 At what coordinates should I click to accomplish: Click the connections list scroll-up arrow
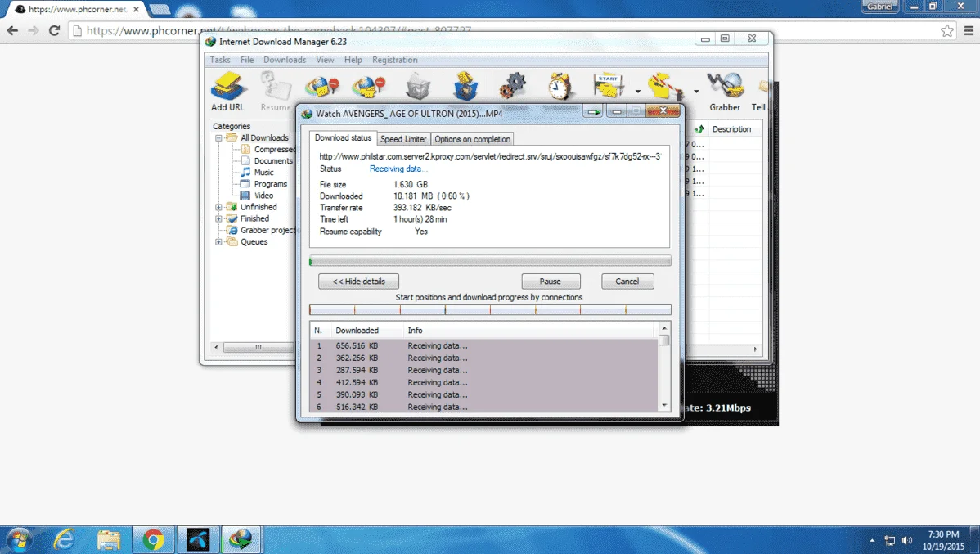click(664, 328)
